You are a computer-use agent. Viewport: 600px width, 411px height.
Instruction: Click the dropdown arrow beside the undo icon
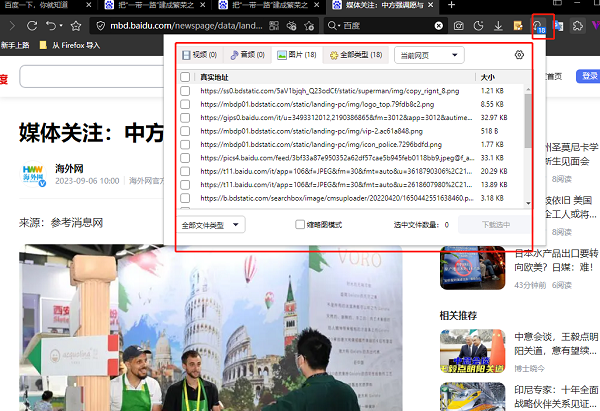tap(61, 26)
